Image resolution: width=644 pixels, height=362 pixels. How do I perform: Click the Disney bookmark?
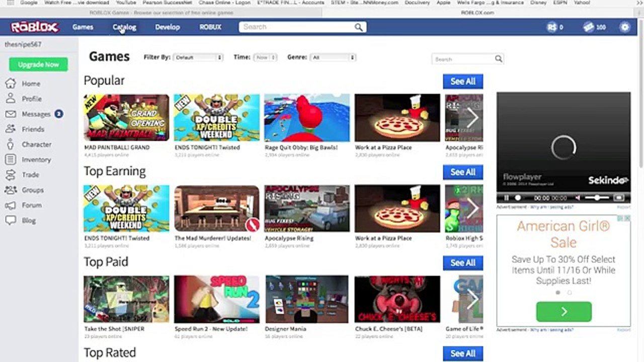coord(538,3)
